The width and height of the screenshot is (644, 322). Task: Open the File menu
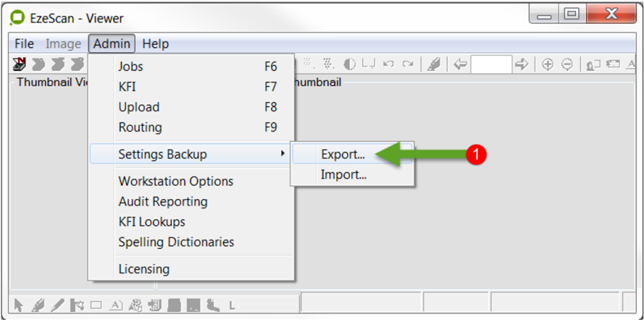(24, 44)
